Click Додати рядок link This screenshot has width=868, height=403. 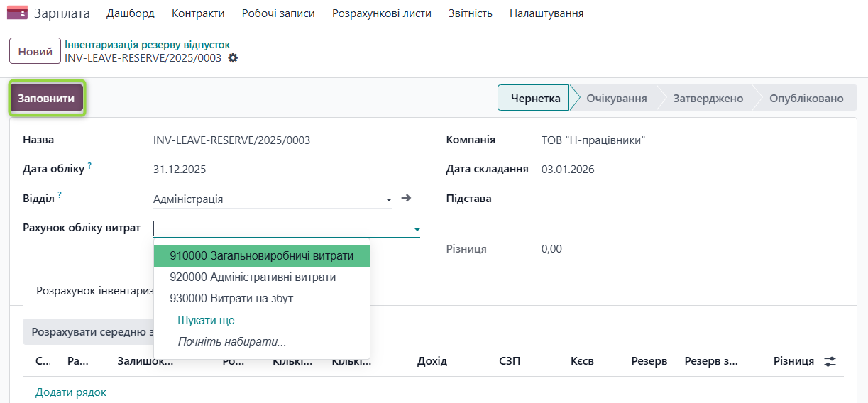[71, 392]
